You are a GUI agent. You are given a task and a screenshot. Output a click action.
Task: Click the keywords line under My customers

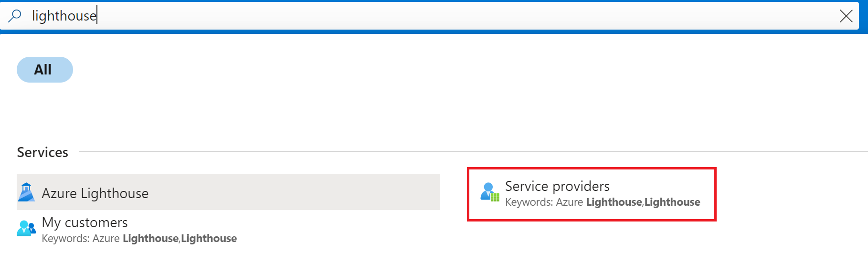point(139,238)
